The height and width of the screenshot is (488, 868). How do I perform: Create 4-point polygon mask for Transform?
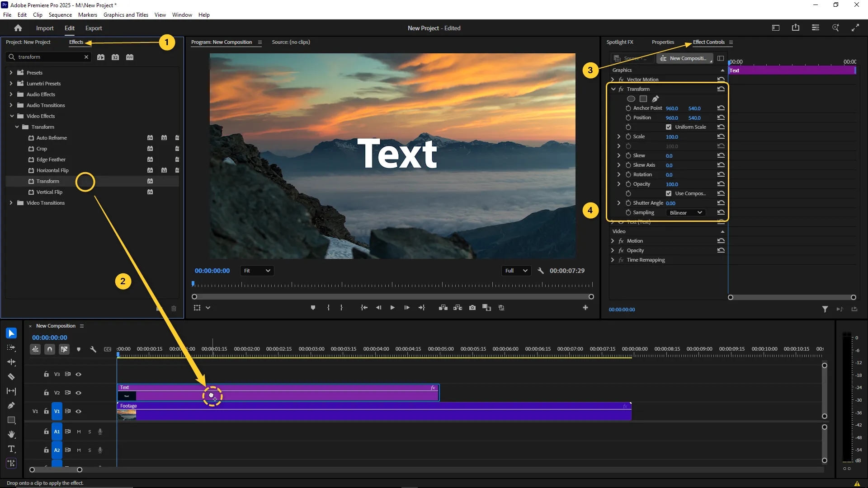point(643,99)
